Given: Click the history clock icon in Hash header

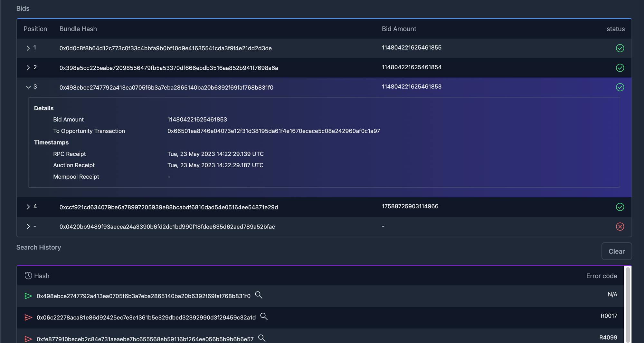Looking at the screenshot, I should [x=28, y=276].
